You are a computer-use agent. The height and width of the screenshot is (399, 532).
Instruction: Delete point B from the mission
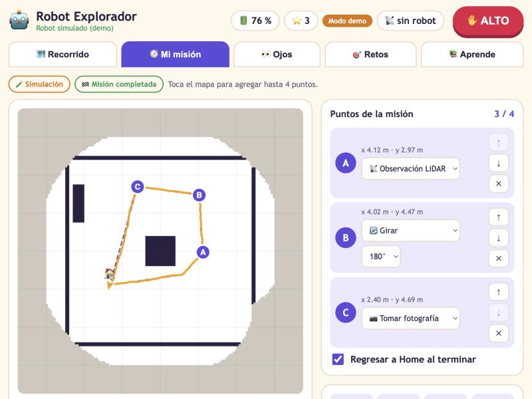(498, 259)
